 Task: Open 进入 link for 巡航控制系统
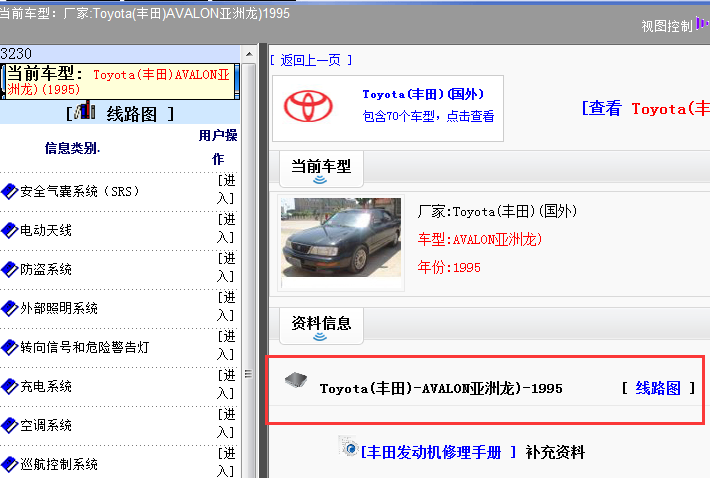pyautogui.click(x=226, y=462)
